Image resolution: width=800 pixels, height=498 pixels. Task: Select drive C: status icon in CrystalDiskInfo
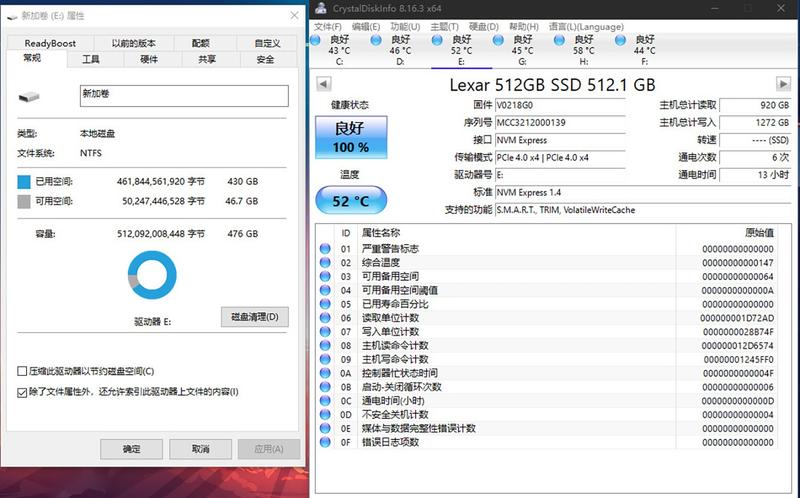315,40
